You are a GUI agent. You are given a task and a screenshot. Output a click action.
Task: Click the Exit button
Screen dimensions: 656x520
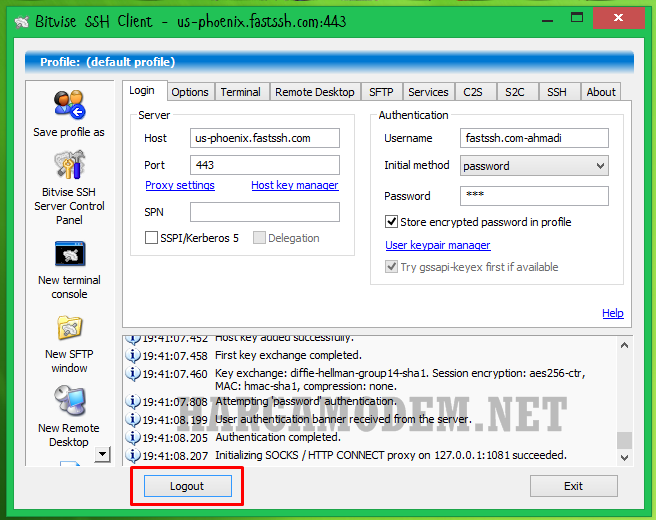coord(574,486)
